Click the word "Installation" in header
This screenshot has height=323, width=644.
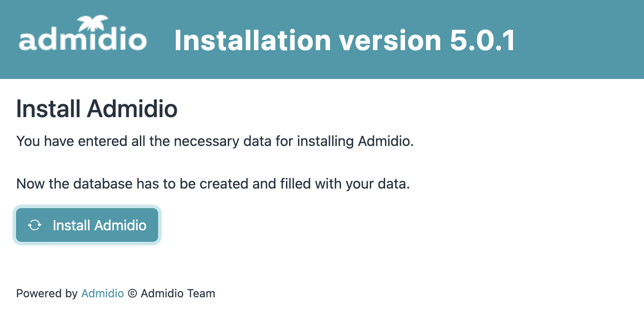(253, 40)
